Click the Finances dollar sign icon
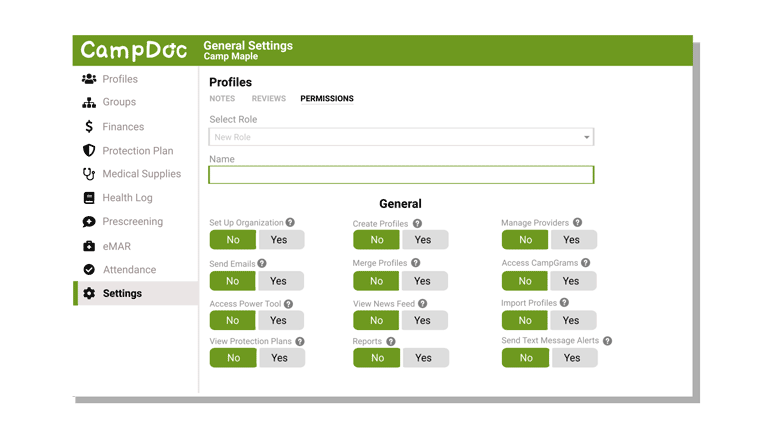 pyautogui.click(x=89, y=126)
